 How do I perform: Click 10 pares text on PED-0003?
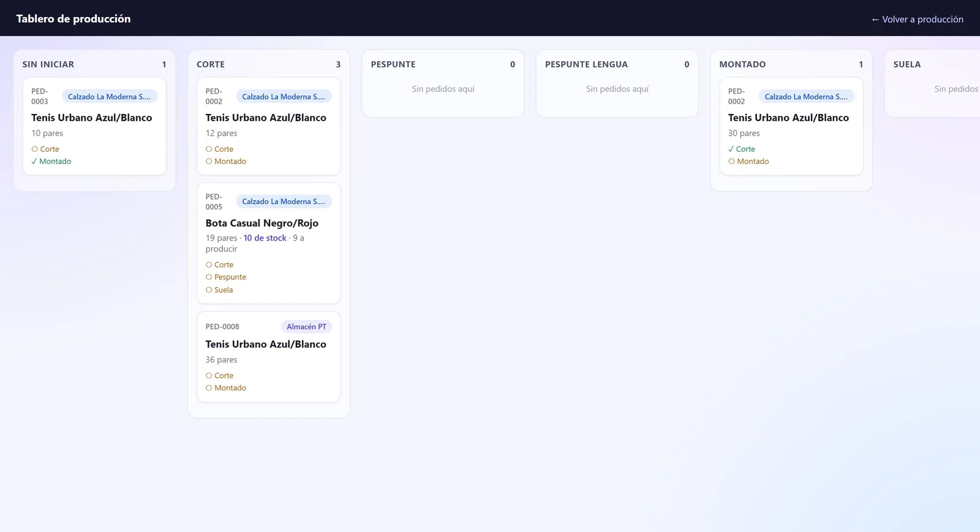point(47,133)
